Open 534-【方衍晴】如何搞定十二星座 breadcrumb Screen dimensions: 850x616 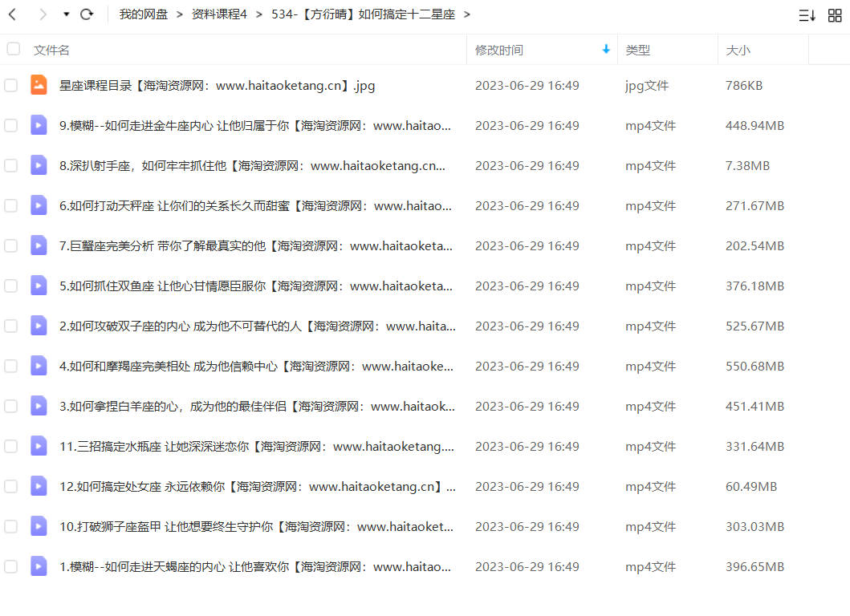pos(364,14)
